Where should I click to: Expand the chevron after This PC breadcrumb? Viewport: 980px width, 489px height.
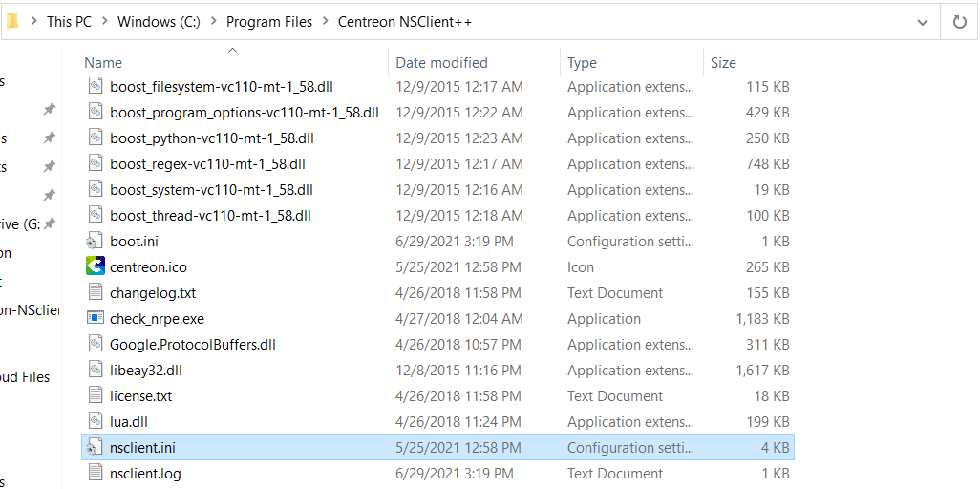point(105,22)
